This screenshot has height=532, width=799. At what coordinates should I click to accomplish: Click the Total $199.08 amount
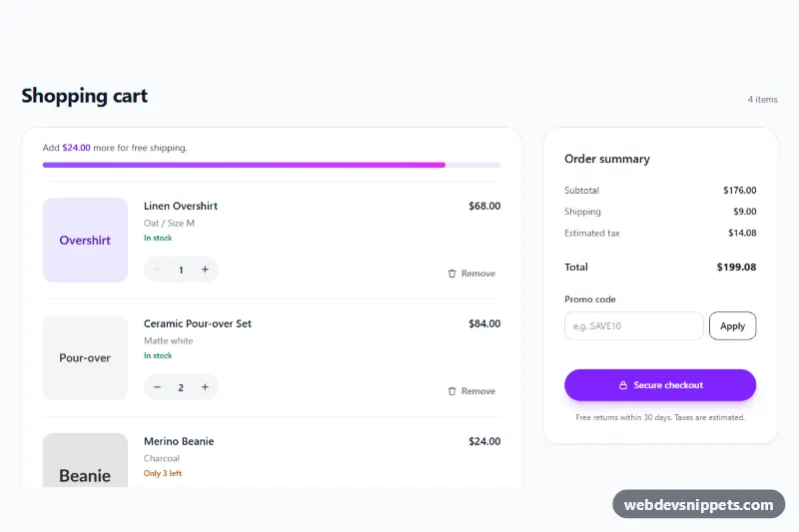[736, 266]
